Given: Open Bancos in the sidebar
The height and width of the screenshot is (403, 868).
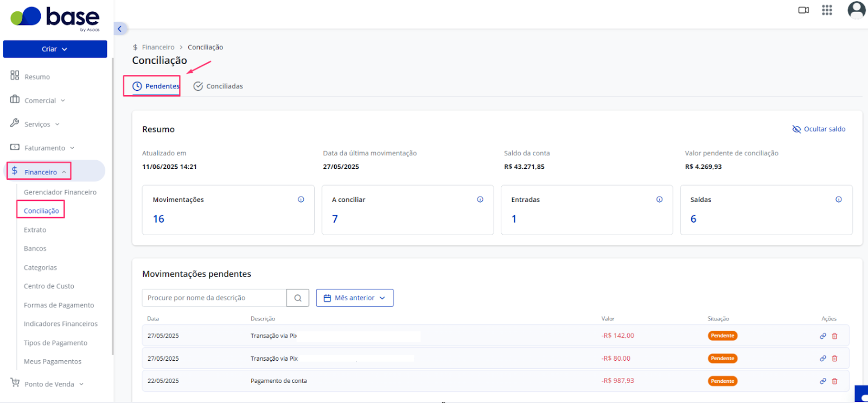Looking at the screenshot, I should point(35,248).
